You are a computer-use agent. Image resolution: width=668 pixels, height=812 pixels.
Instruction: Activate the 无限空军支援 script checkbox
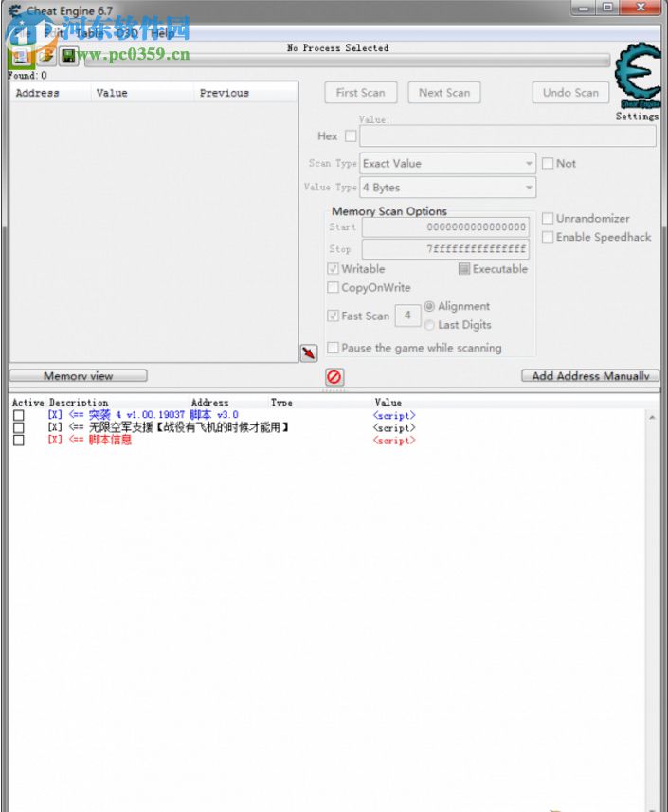coord(19,427)
